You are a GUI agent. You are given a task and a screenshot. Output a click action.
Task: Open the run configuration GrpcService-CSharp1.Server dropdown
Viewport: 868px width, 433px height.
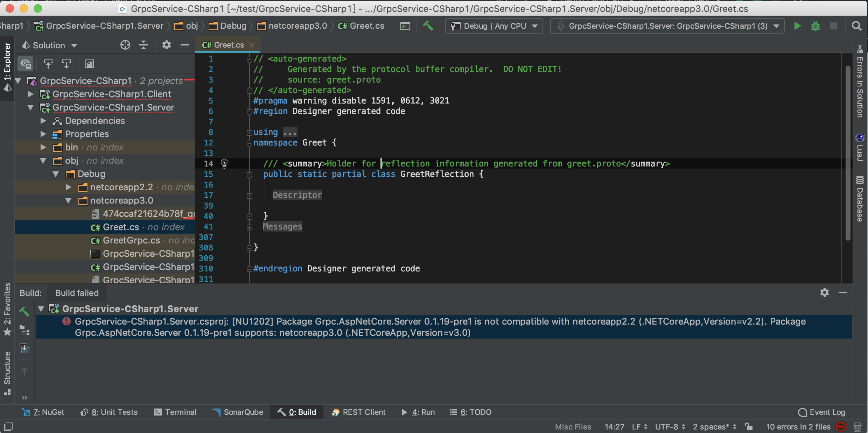667,26
